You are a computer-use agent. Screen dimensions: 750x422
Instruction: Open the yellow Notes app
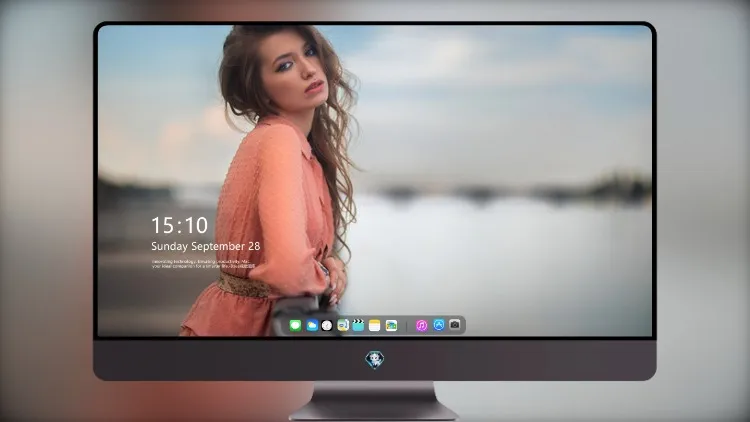[x=375, y=325]
